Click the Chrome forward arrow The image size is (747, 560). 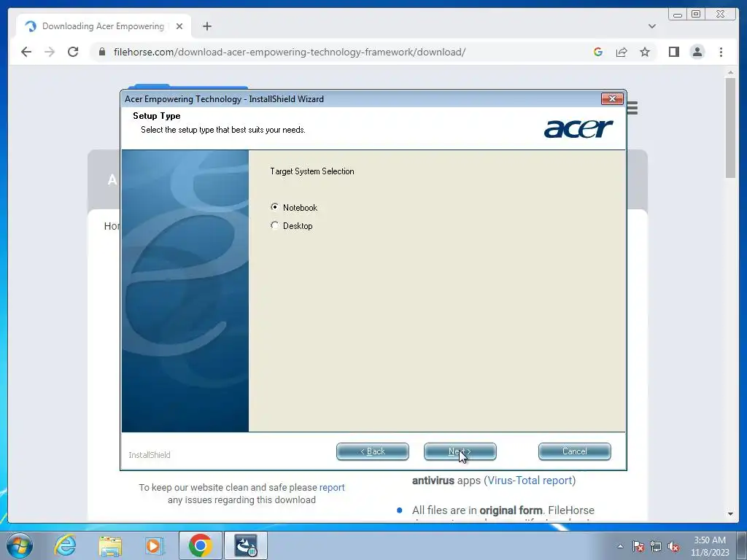50,52
